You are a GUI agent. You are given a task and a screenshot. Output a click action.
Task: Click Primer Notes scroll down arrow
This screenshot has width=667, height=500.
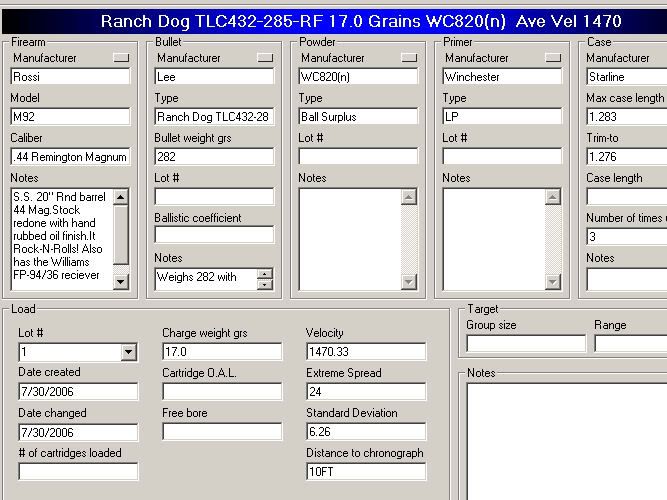553,282
